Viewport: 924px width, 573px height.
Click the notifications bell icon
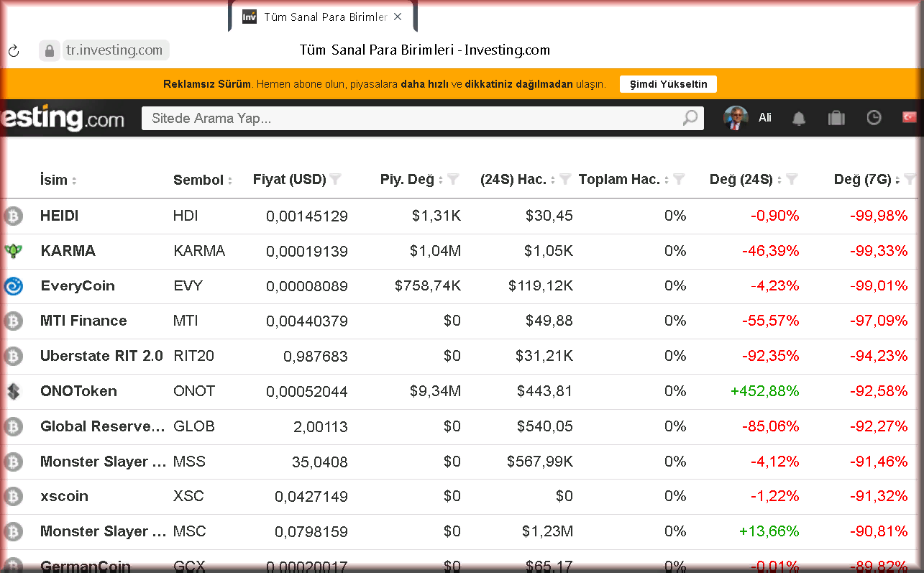(x=798, y=118)
